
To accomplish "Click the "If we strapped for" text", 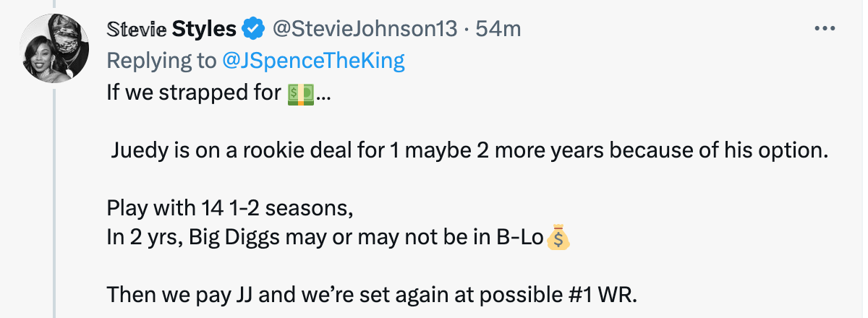I will click(x=194, y=95).
